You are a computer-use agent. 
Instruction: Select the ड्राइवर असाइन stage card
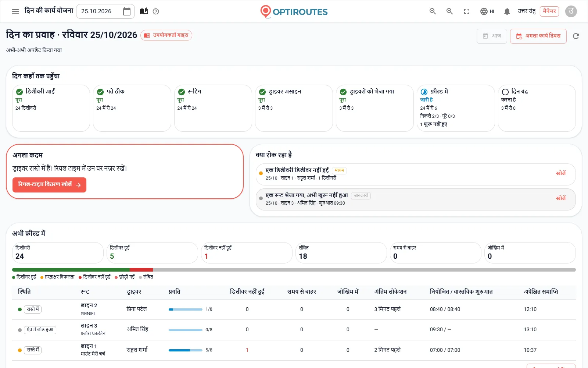294,108
